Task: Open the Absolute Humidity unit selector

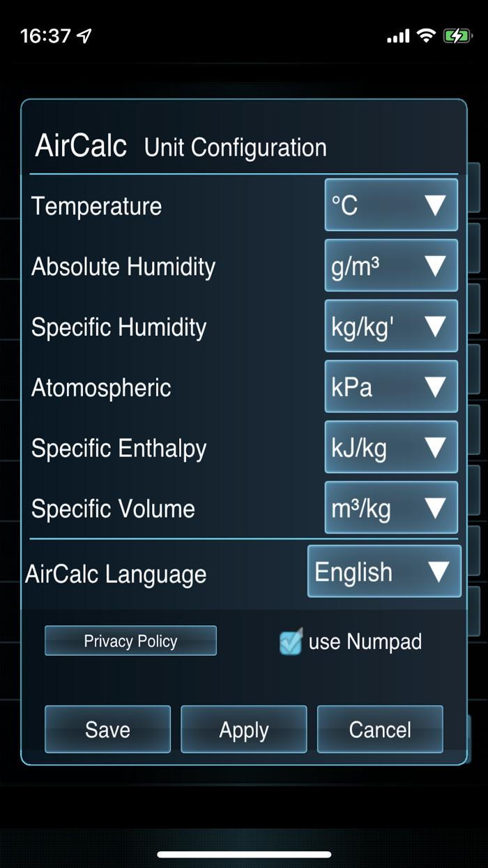Action: point(390,266)
